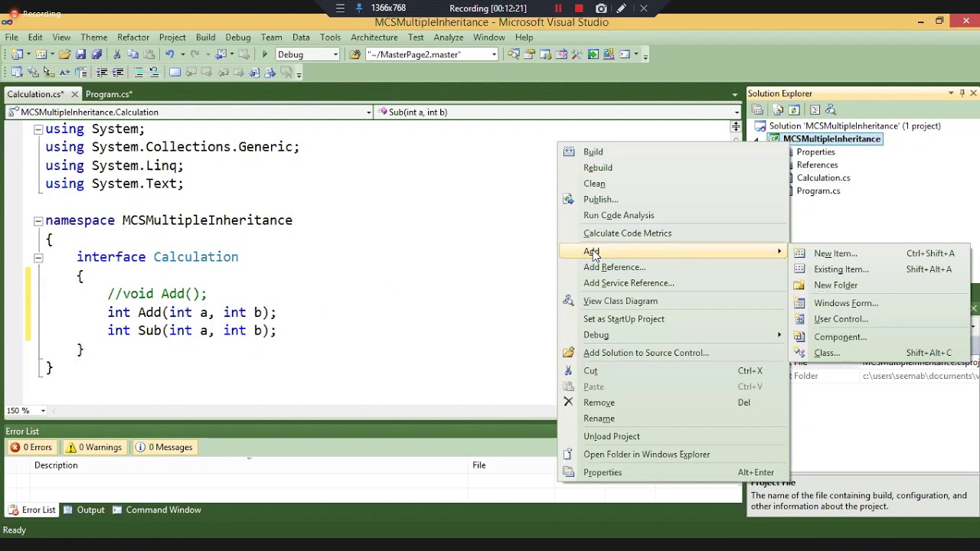
Task: Switch to the Program.cs* tab
Action: (x=109, y=94)
